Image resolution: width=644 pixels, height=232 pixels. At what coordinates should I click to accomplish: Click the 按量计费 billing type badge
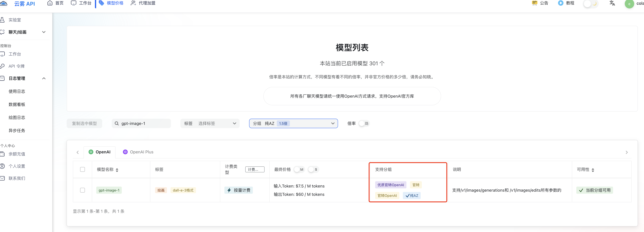coord(238,190)
